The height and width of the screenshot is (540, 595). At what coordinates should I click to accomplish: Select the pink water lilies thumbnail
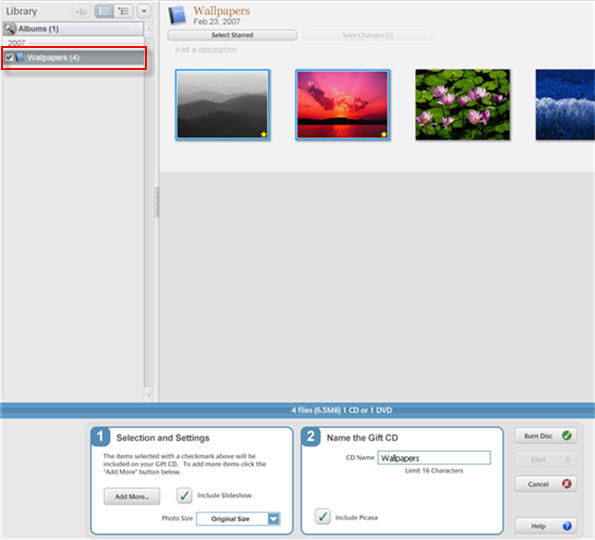click(463, 104)
